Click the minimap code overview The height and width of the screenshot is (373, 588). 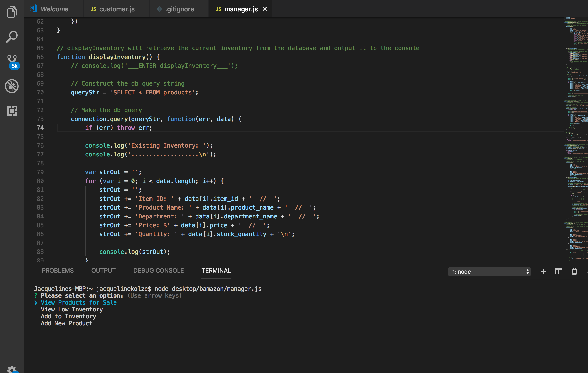click(576, 140)
